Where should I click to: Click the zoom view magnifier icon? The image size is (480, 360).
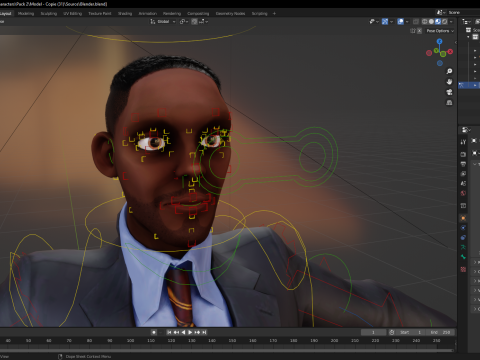pos(449,71)
